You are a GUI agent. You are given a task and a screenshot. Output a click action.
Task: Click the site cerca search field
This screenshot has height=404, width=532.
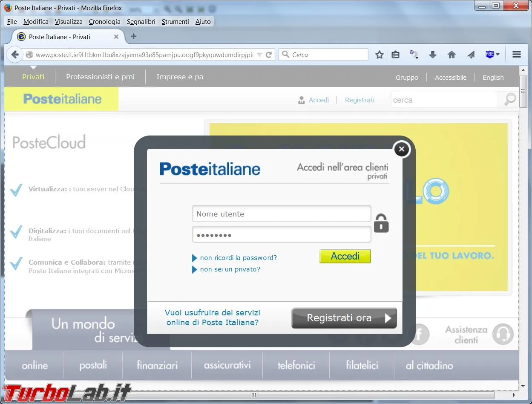pyautogui.click(x=444, y=100)
